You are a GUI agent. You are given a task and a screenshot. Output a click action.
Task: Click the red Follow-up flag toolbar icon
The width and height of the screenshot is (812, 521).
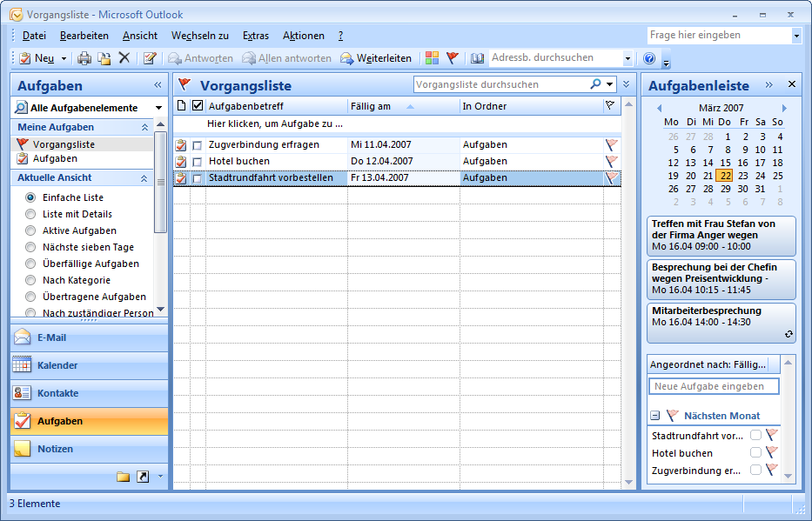click(x=453, y=58)
